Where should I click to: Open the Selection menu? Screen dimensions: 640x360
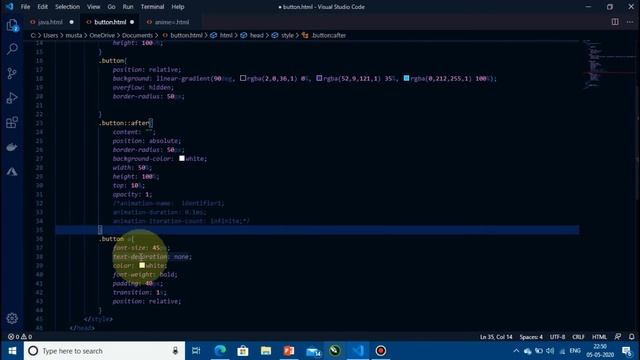(x=67, y=7)
